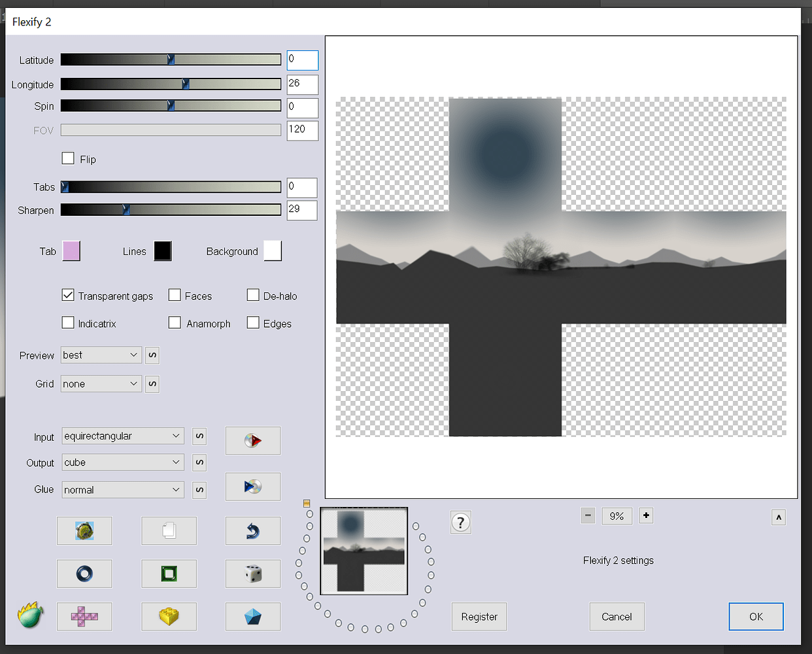Disable the Transparent gaps checkbox
The height and width of the screenshot is (654, 812).
pos(68,295)
